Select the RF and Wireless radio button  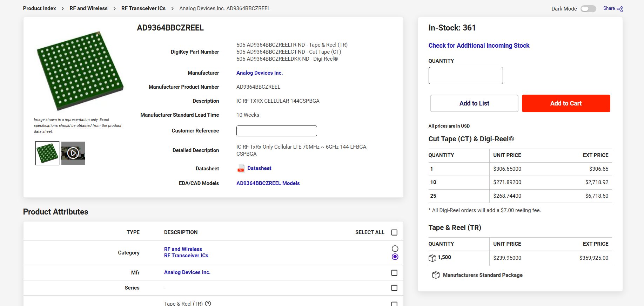tap(395, 249)
